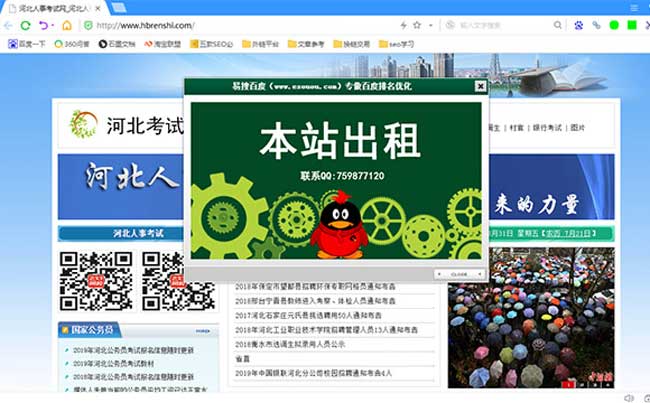
Task: Click the date text in the green bar
Action: click(543, 233)
